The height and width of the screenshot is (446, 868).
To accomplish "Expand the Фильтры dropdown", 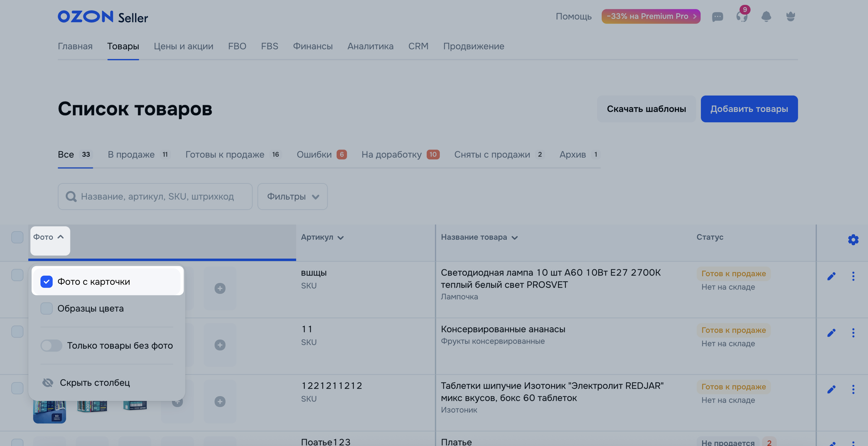I will click(292, 197).
